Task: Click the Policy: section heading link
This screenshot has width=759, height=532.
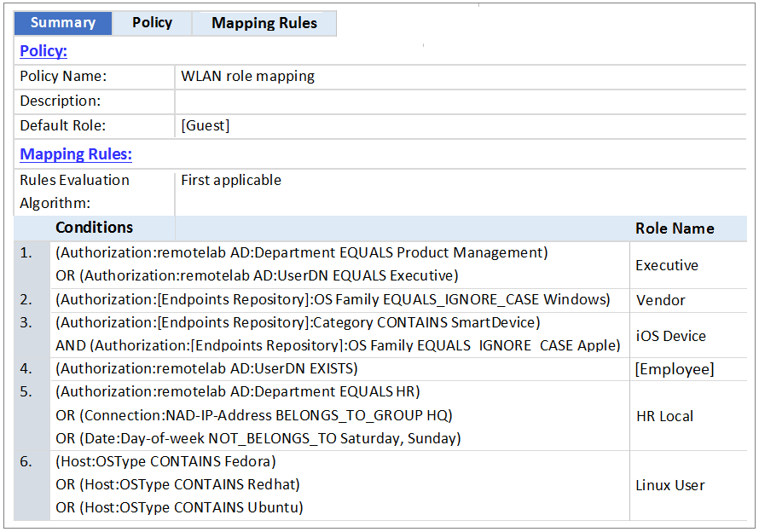Action: tap(43, 51)
